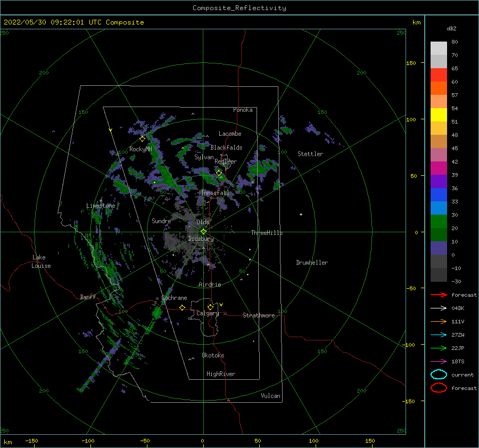Click the yellow diamond marker below Cochrane

coord(183,308)
